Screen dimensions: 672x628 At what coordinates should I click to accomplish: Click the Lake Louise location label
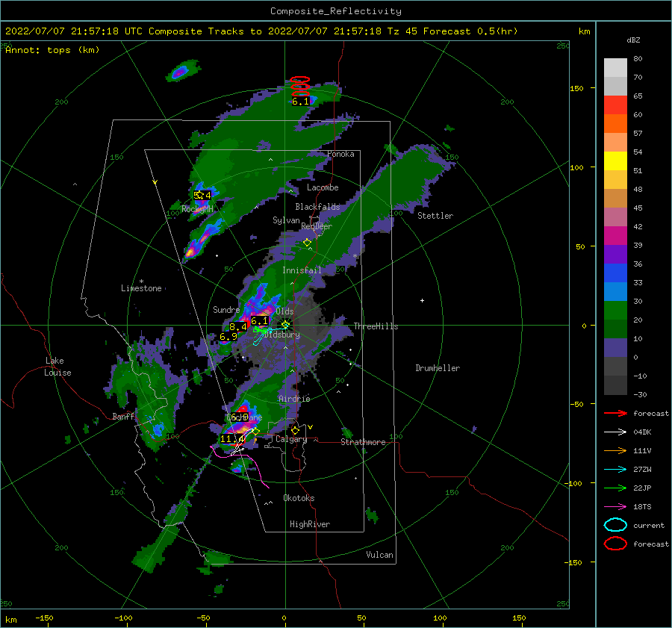[x=57, y=367]
